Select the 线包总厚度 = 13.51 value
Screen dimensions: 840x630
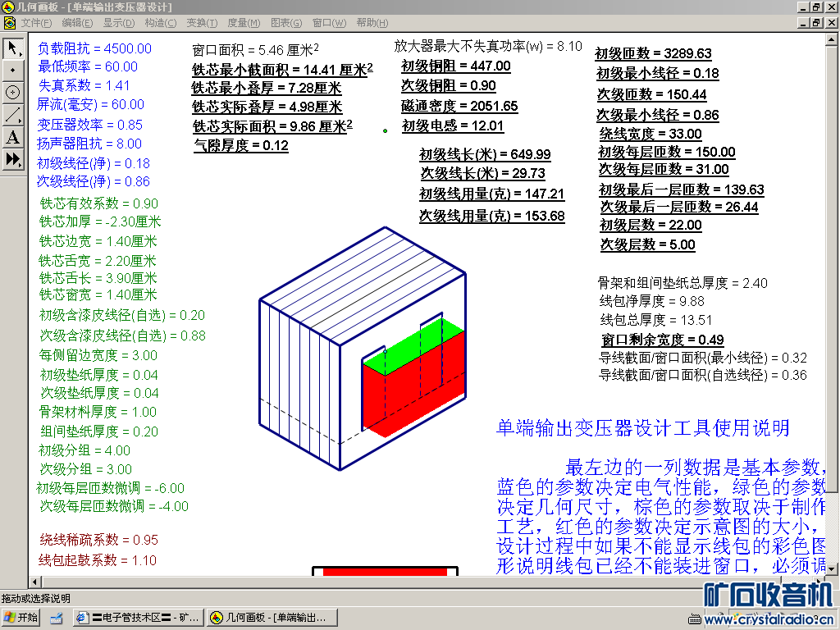tap(655, 321)
